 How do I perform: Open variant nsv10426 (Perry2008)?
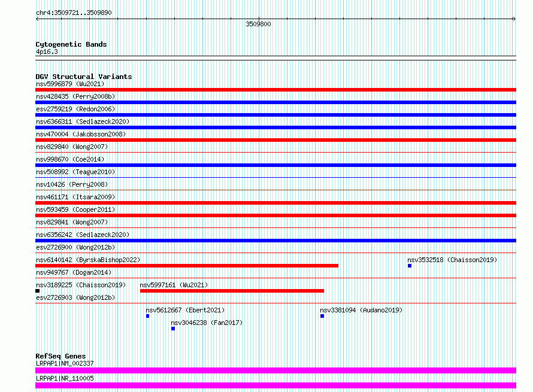coord(72,184)
